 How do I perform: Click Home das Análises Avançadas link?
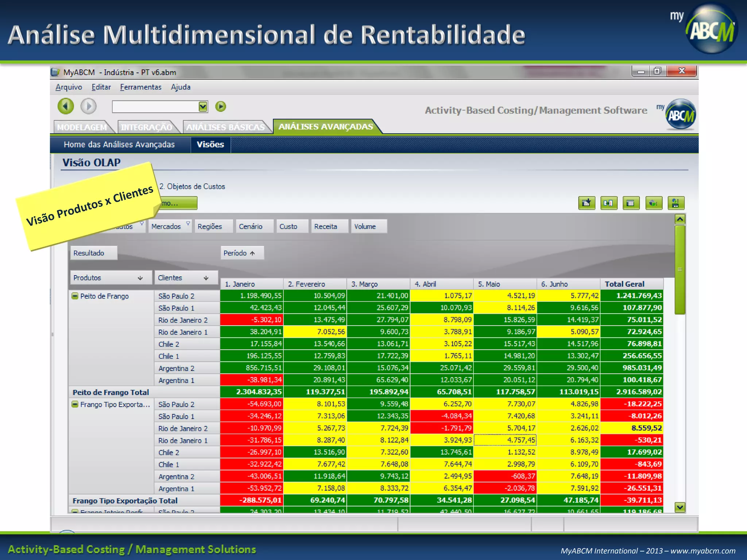(x=119, y=145)
